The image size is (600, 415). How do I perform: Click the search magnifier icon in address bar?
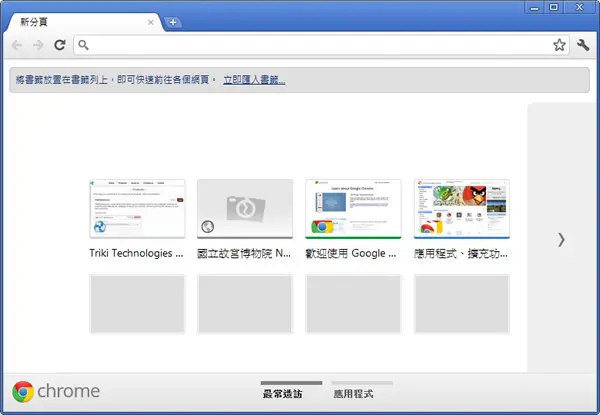tap(83, 45)
